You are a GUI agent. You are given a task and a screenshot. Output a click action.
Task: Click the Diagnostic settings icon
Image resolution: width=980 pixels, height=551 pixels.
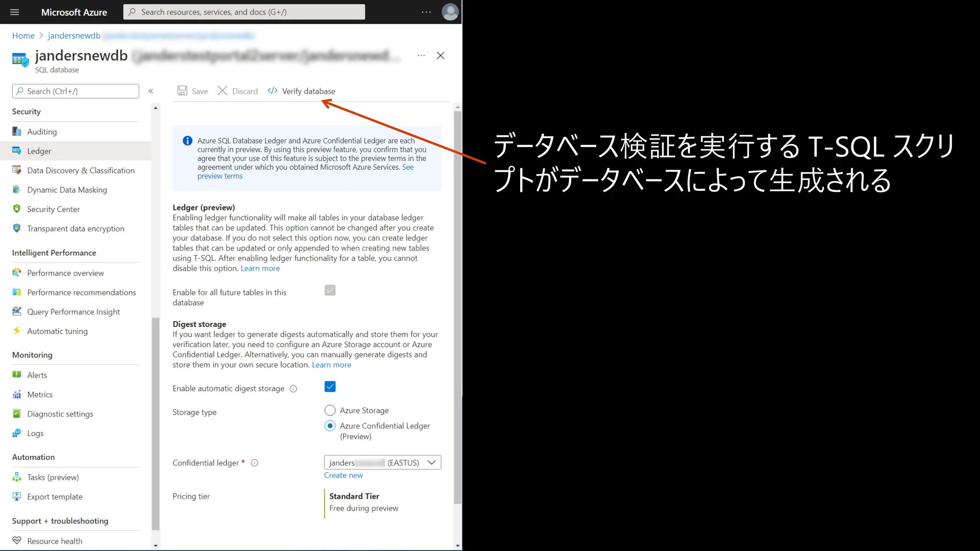(x=17, y=413)
